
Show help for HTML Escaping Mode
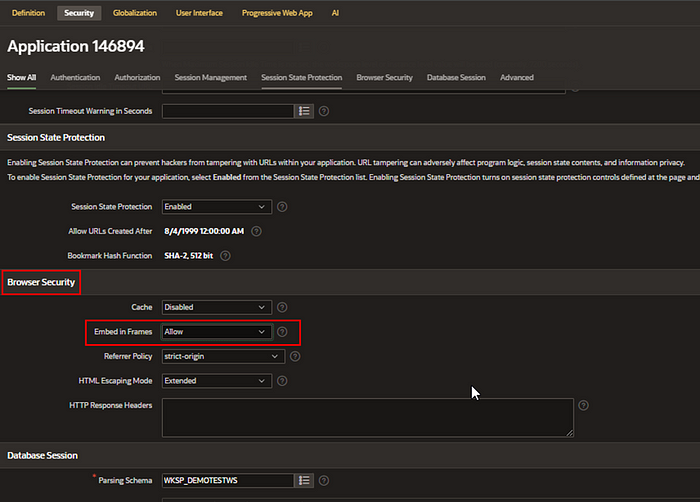282,381
